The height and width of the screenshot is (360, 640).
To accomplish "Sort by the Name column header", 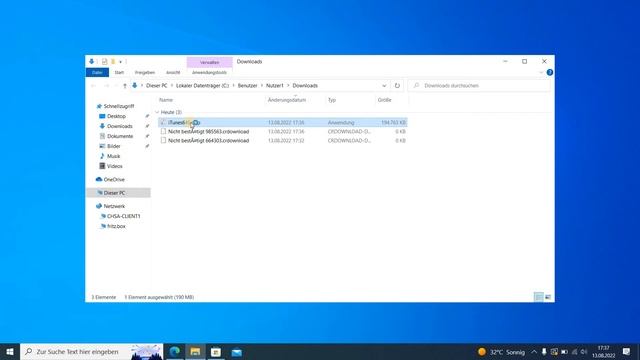I will [x=166, y=100].
